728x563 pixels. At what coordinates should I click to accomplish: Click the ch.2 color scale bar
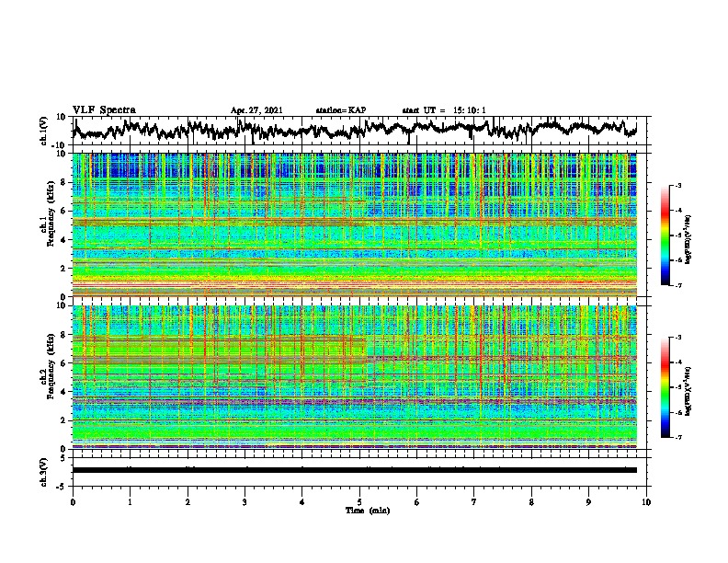pos(665,387)
